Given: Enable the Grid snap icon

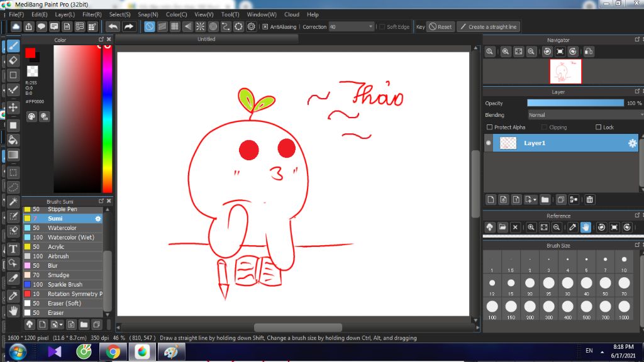Looking at the screenshot, I should (175, 26).
